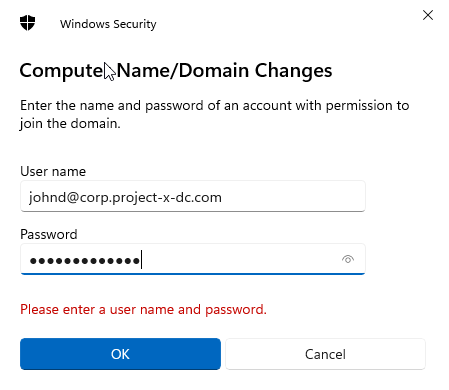Image resolution: width=449 pixels, height=390 pixels.
Task: Click the red error message text
Action: [x=143, y=309]
